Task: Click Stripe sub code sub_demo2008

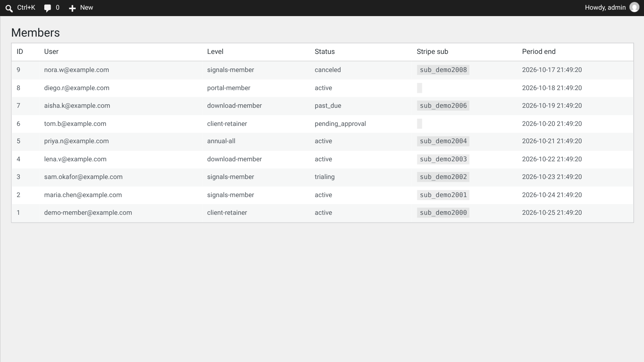Action: [x=443, y=70]
